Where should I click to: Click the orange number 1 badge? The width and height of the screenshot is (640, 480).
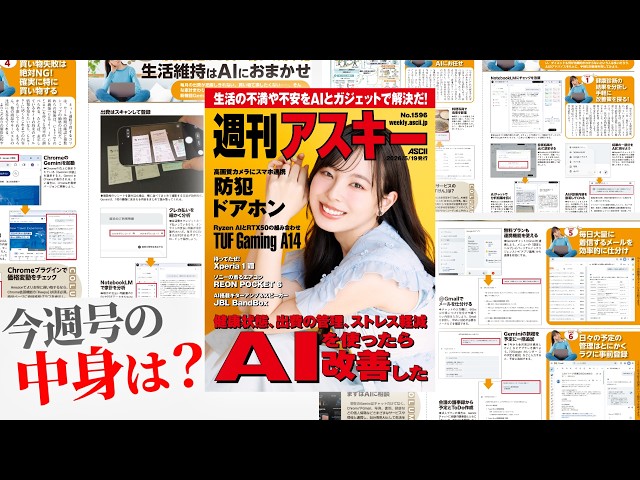(587, 80)
